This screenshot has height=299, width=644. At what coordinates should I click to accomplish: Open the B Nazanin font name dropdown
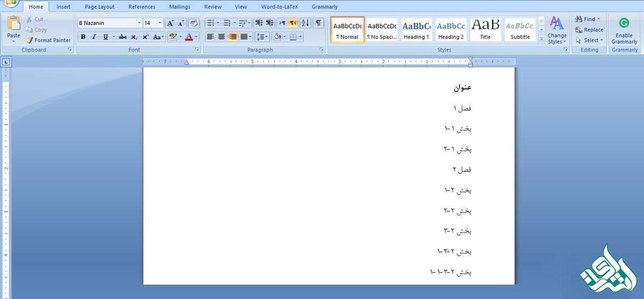click(x=139, y=23)
